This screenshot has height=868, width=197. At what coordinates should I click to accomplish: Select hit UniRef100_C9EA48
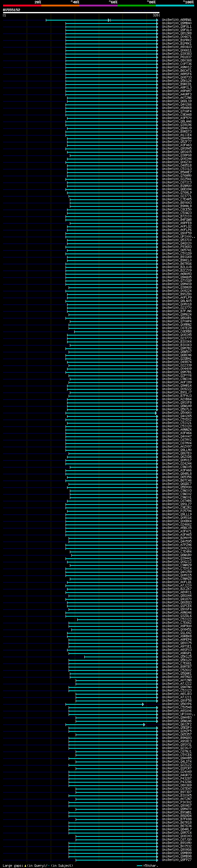point(177,115)
